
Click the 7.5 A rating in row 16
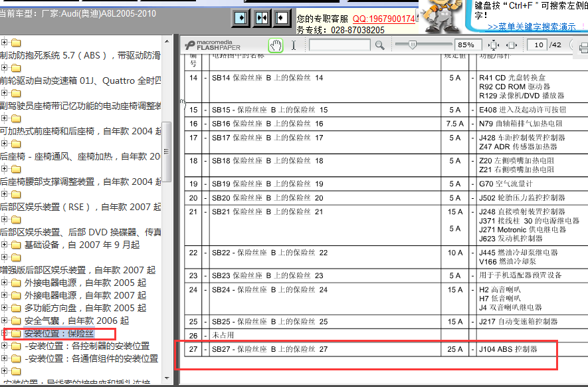click(455, 124)
